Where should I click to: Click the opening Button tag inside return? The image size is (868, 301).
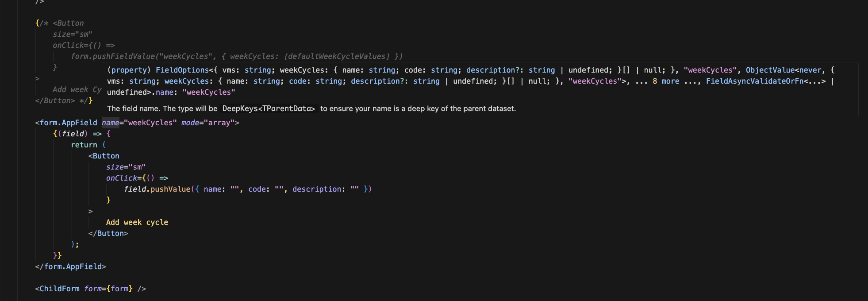[x=104, y=156]
